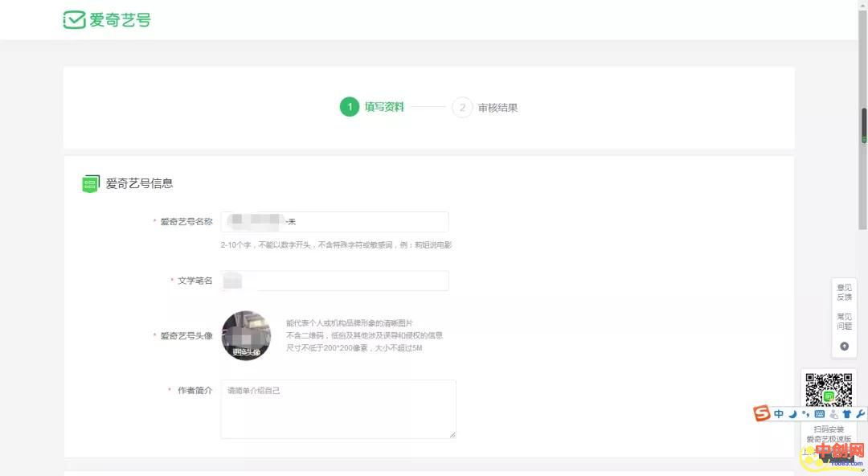Click the avatar to change 头像
The width and height of the screenshot is (868, 476).
tap(245, 335)
